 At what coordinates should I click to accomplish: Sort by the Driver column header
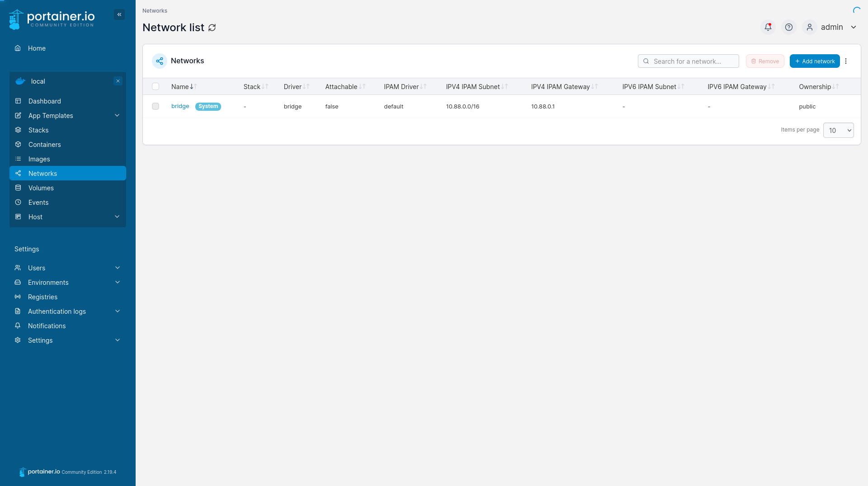pyautogui.click(x=292, y=87)
